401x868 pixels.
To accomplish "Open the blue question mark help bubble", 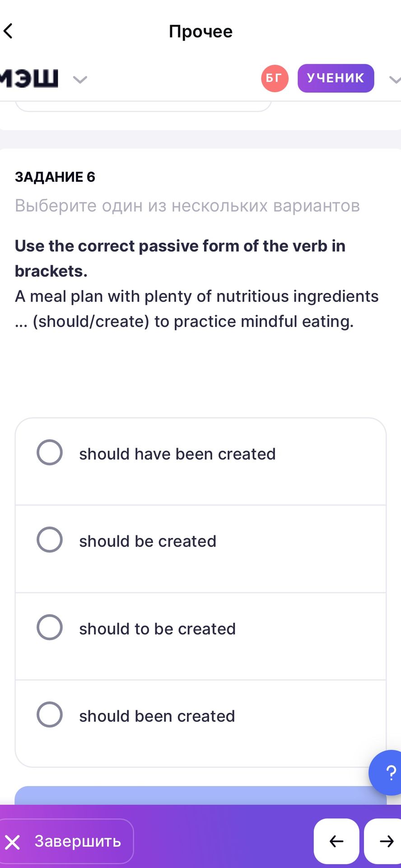I will [387, 773].
